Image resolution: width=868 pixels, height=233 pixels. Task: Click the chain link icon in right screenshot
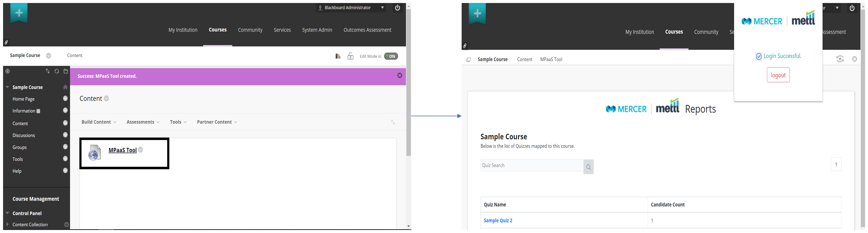pyautogui.click(x=465, y=46)
